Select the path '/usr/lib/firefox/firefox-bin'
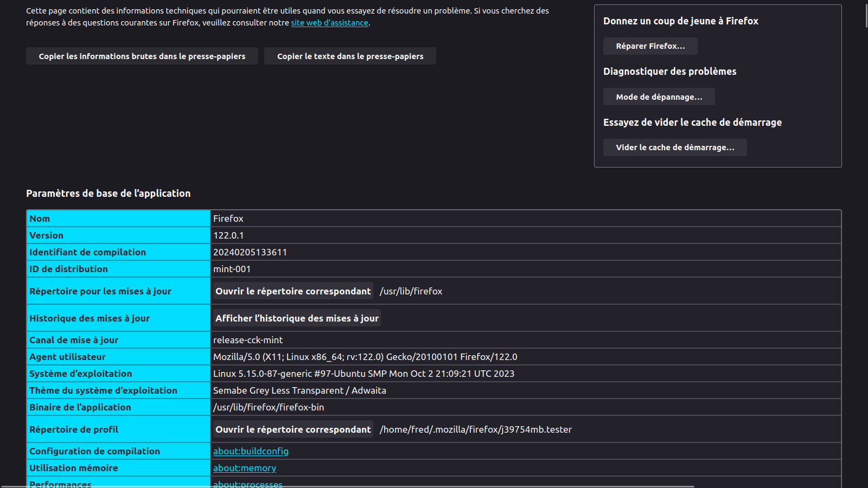868x488 pixels. pos(269,407)
